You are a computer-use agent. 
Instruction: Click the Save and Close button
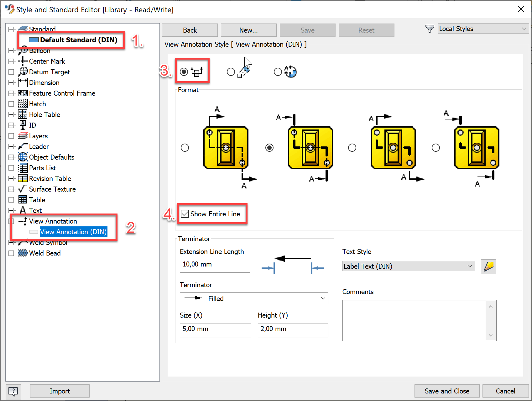click(x=447, y=391)
